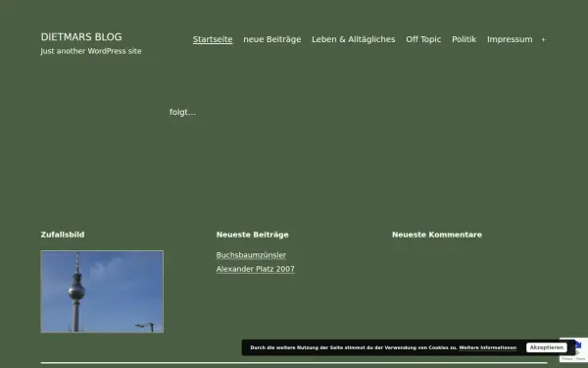The height and width of the screenshot is (368, 588).
Task: Open the Impressum menu item
Action: pos(510,39)
